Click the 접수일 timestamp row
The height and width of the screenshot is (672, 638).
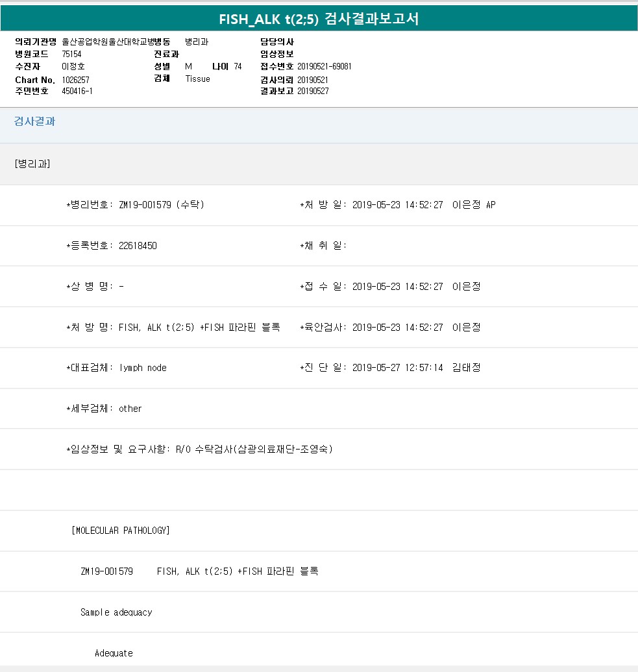(x=390, y=286)
